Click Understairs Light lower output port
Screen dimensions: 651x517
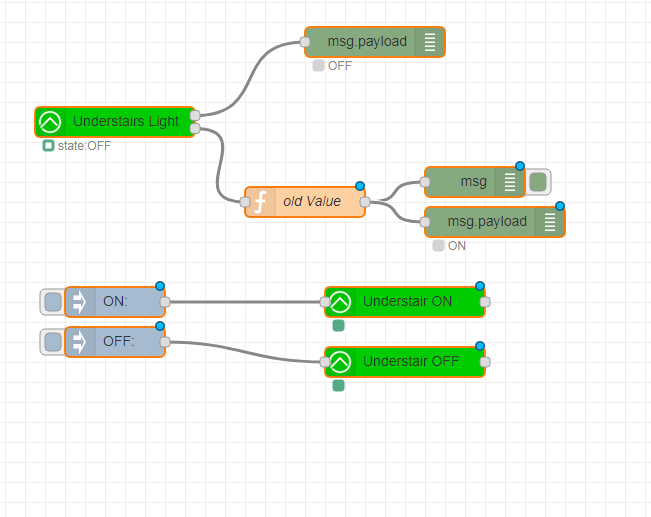(x=195, y=129)
